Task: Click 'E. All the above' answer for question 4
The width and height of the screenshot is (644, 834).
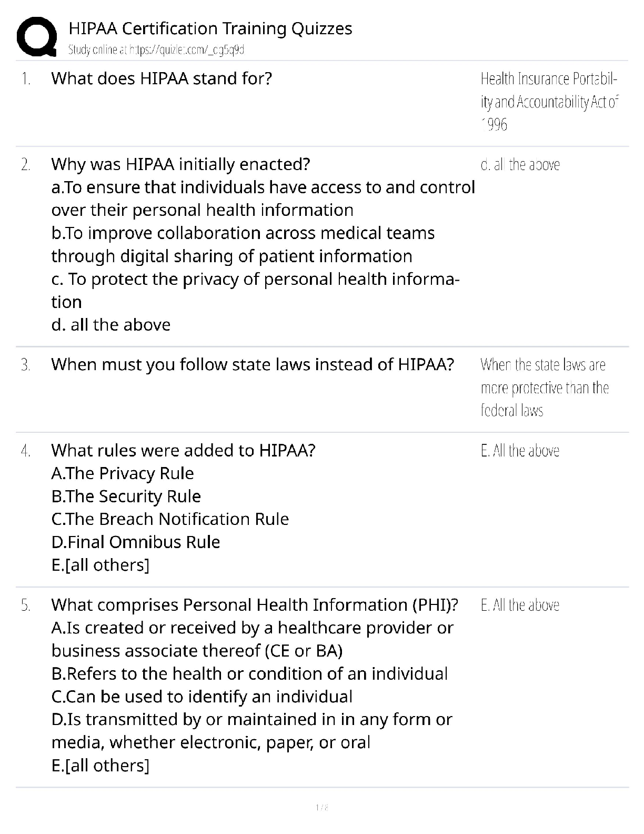Action: click(x=520, y=451)
